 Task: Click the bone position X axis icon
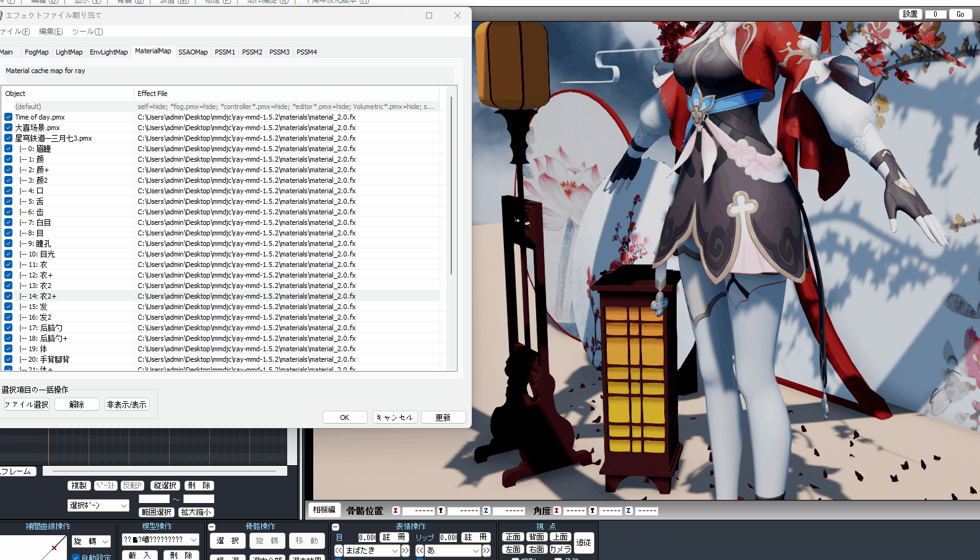[x=396, y=511]
